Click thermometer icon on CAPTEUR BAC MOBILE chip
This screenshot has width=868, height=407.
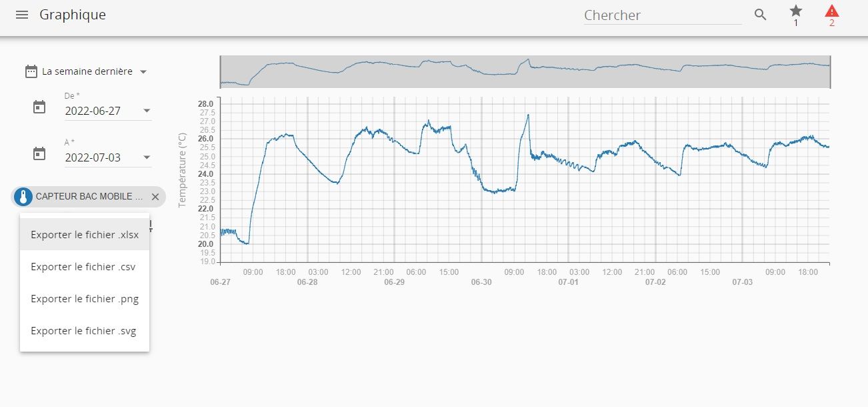(23, 197)
